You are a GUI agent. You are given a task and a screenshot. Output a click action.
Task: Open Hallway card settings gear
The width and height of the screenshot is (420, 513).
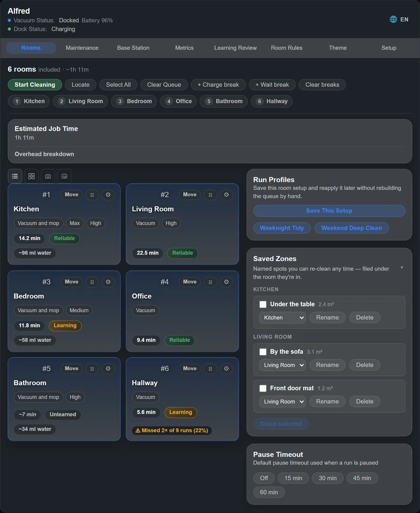click(226, 368)
